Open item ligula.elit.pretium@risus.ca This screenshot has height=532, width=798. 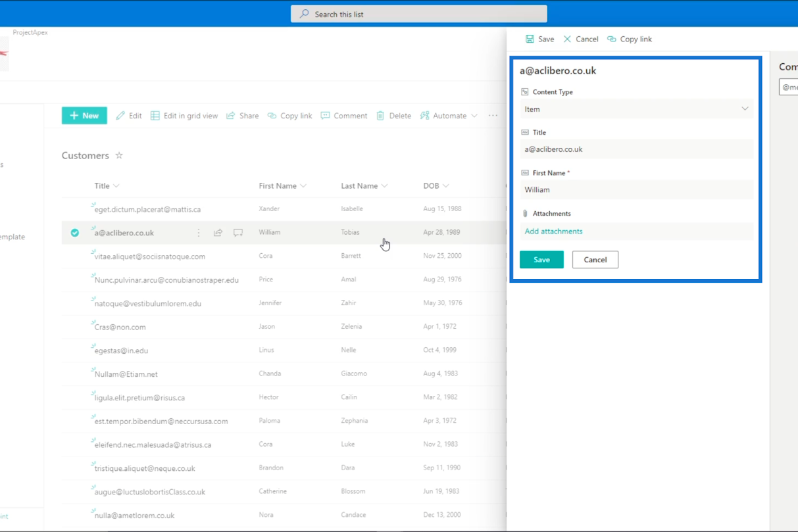tap(139, 398)
